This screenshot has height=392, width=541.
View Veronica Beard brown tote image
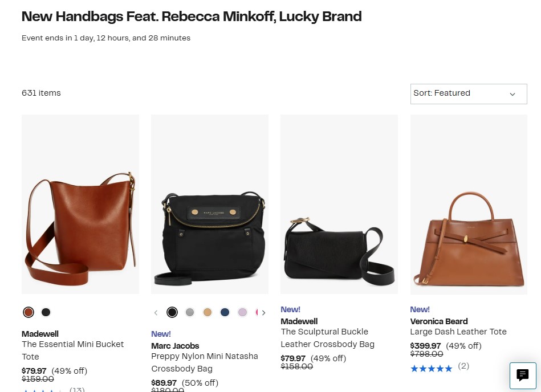469,205
